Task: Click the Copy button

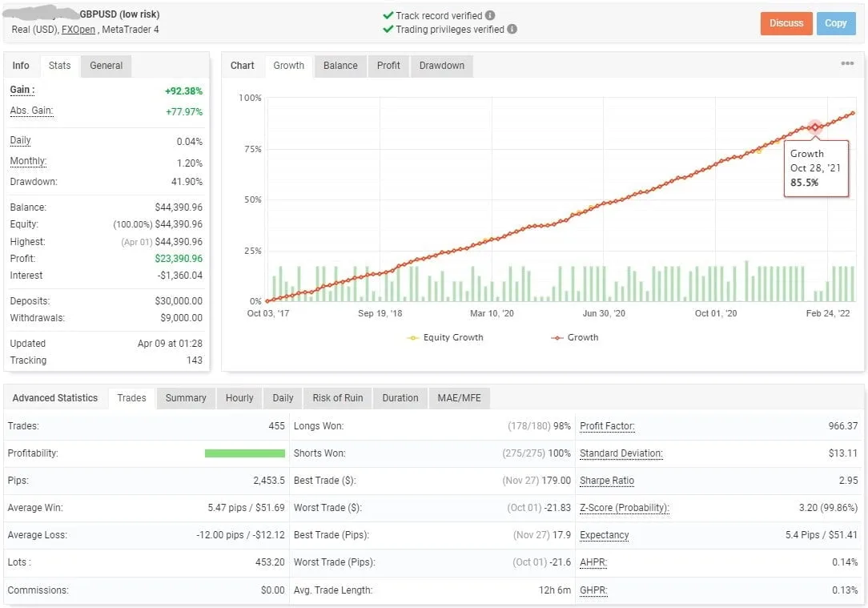Action: 836,23
